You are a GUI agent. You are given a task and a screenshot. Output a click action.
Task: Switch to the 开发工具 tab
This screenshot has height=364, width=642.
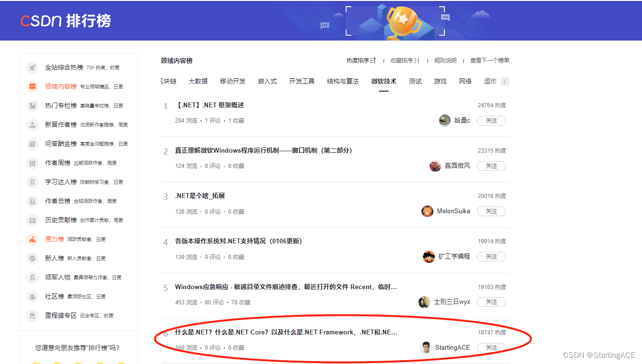tap(302, 81)
